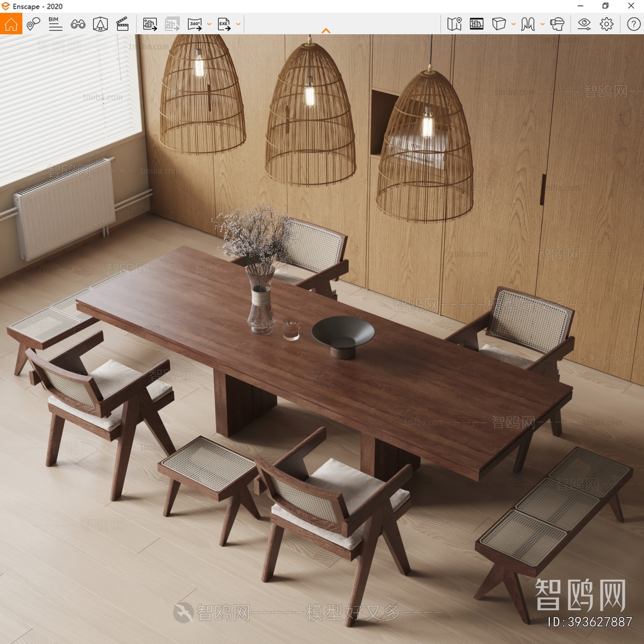This screenshot has height=644, width=644.
Task: Open the Mini Map icon
Action: click(x=454, y=24)
